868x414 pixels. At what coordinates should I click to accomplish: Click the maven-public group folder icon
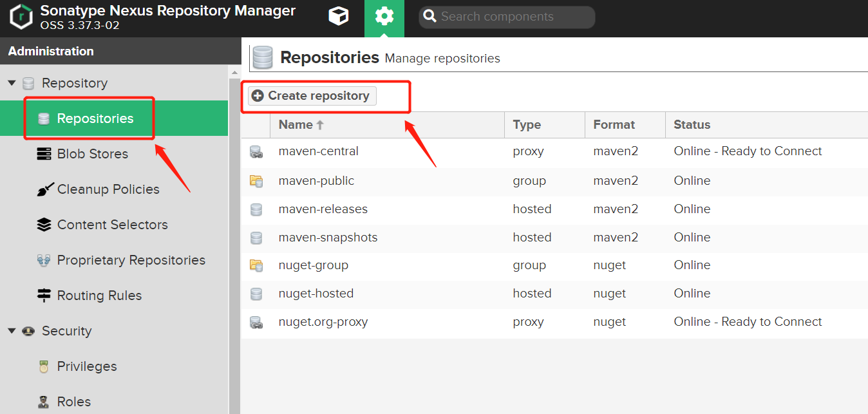tap(256, 181)
